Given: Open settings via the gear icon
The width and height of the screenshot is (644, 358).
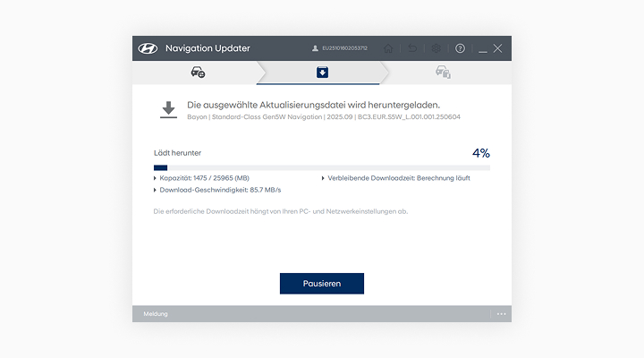Looking at the screenshot, I should pos(436,48).
